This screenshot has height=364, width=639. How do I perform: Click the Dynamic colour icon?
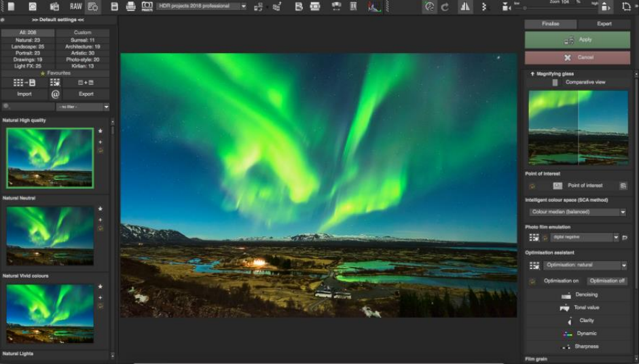pyautogui.click(x=568, y=334)
